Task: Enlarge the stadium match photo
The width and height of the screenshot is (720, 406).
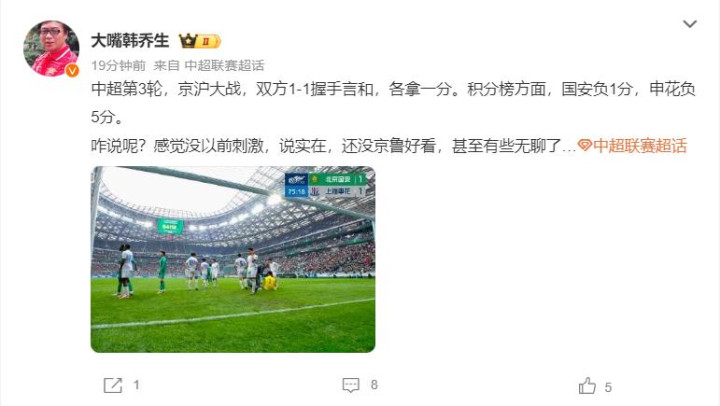Action: pos(233,259)
